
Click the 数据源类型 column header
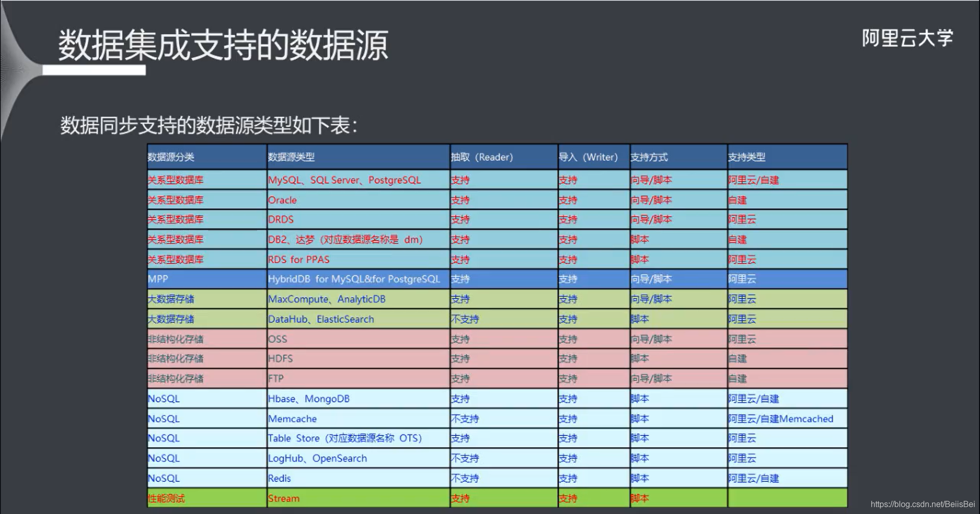click(291, 157)
